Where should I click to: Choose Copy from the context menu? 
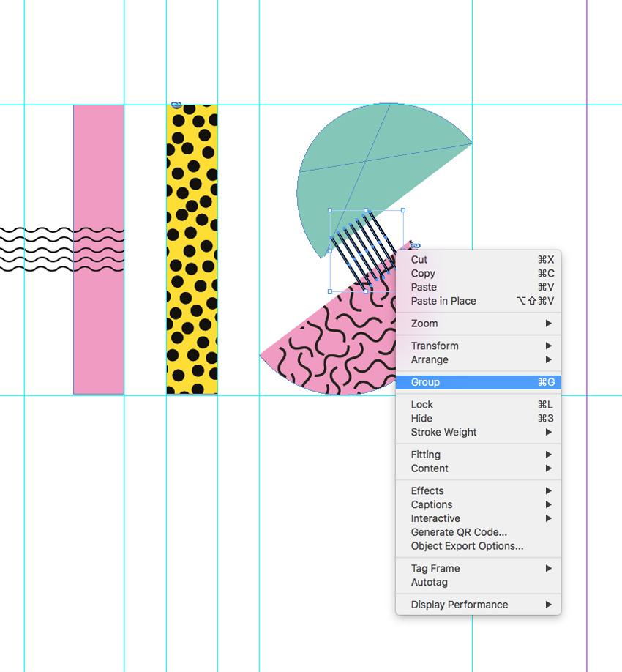pyautogui.click(x=478, y=274)
